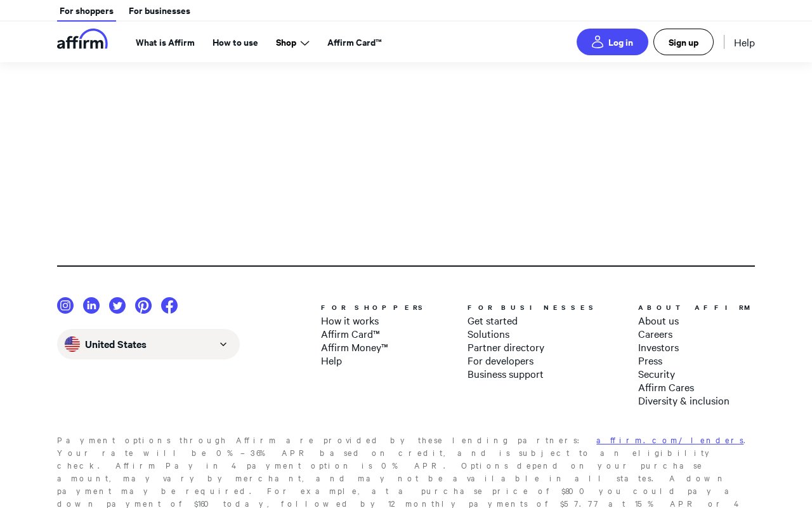Open Investors footer link
Image resolution: width=812 pixels, height=508 pixels.
pyautogui.click(x=658, y=347)
